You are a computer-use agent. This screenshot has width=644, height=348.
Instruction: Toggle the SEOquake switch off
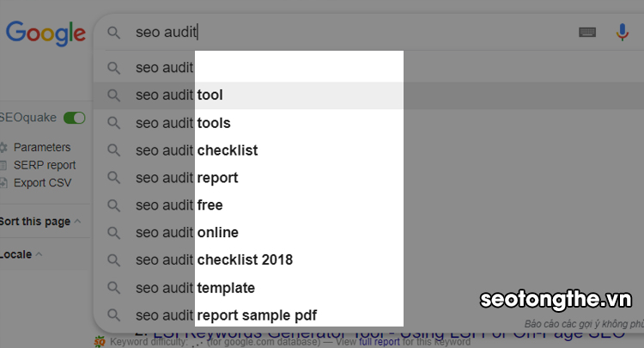point(75,118)
